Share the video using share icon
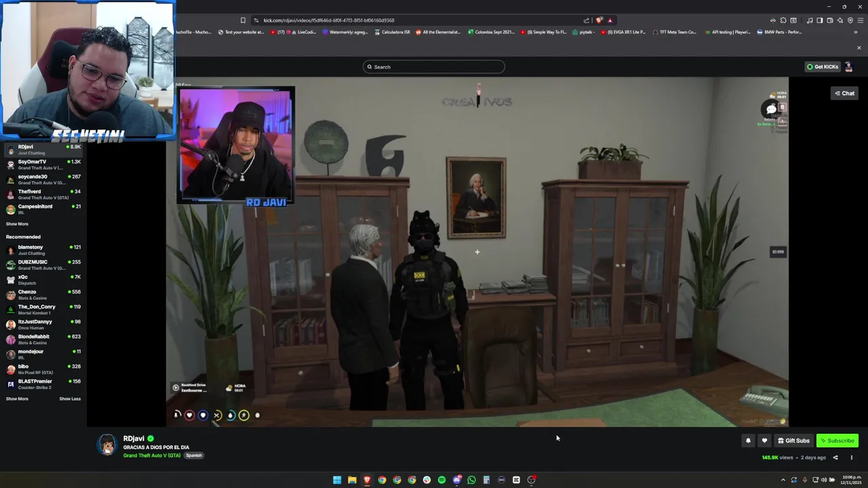The width and height of the screenshot is (868, 488). tap(835, 457)
